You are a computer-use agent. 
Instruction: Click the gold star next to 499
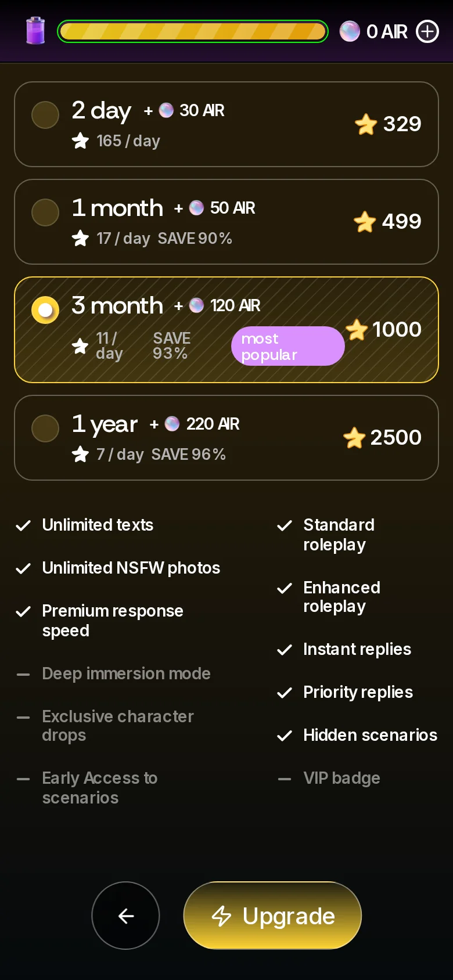[365, 221]
